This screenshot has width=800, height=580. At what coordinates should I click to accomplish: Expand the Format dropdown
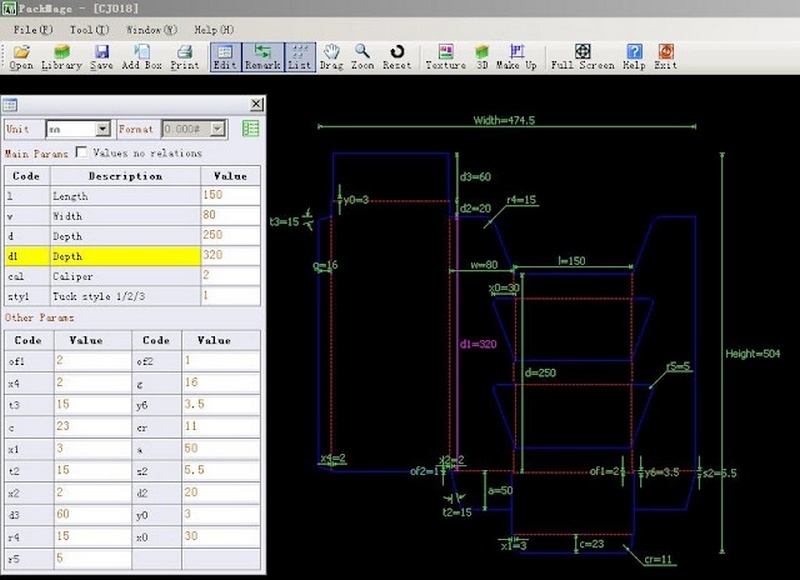click(218, 129)
